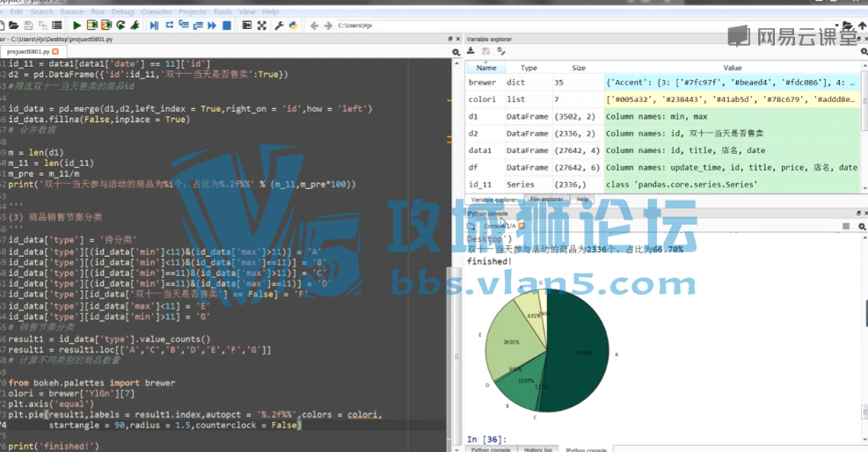Sort variables by Name column header
The image size is (868, 452).
[486, 68]
